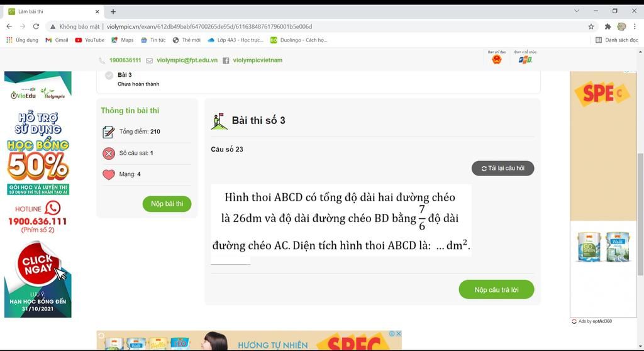Click the Bài thi số 3 flag icon
The image size is (644, 351).
click(219, 121)
